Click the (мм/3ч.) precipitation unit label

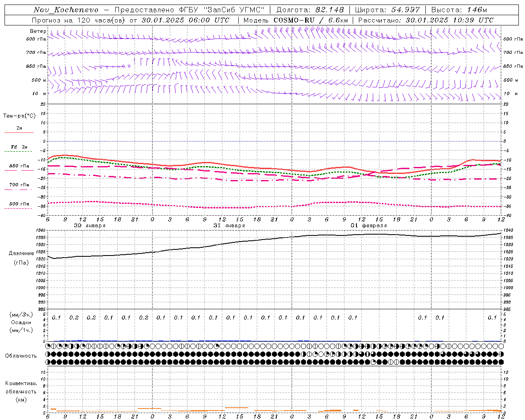click(x=21, y=315)
